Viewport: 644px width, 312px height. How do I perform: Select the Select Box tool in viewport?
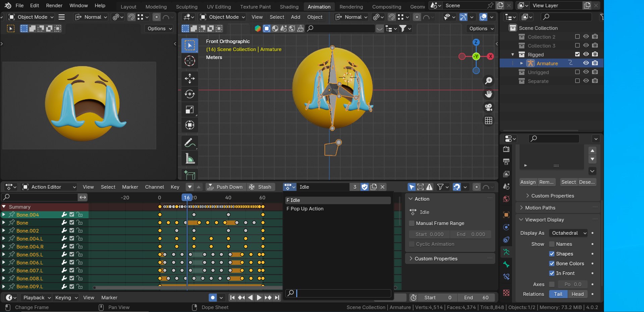(190, 45)
